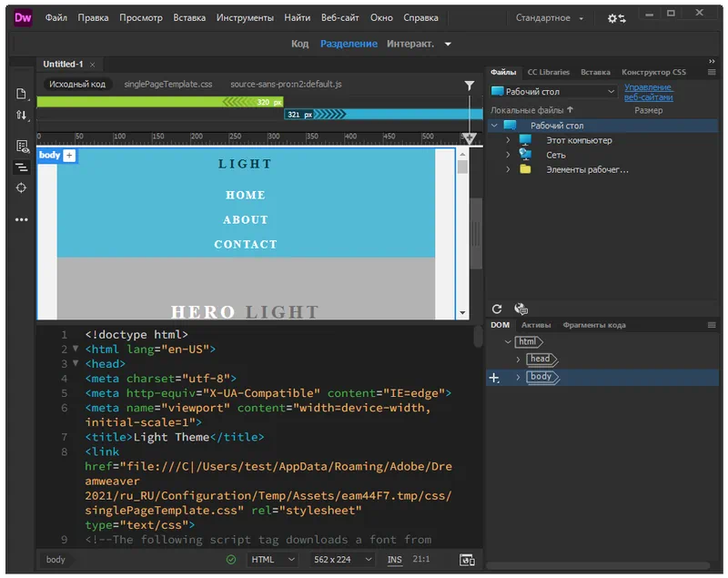Click the Рабочий стол folder icon in file tree

(510, 125)
